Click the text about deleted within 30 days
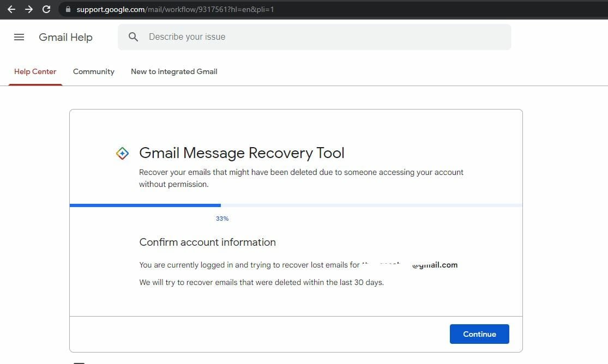Viewport: 608px width, 364px height. 261,283
